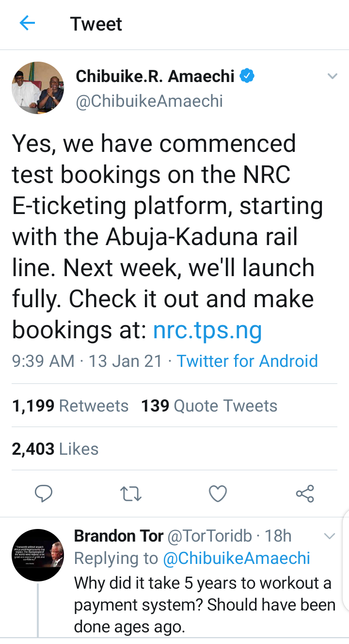Expand options on Brandon Tor's reply
The image size is (349, 644).
(x=330, y=536)
